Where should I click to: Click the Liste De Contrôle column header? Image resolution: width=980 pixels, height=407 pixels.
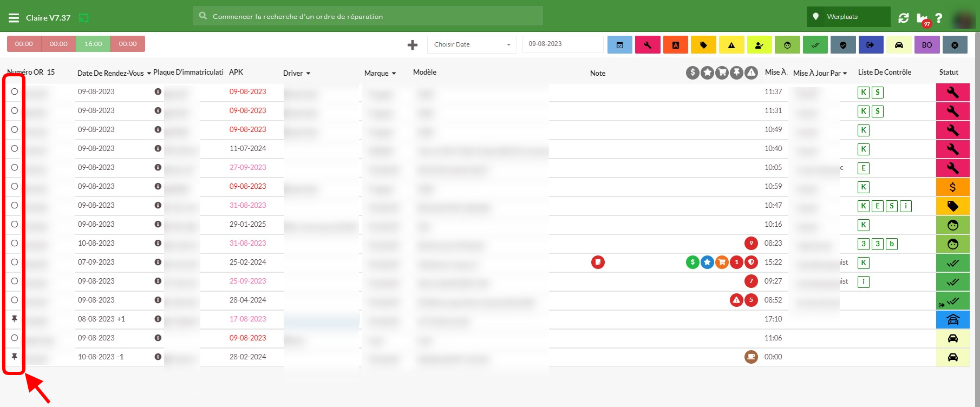coord(885,72)
